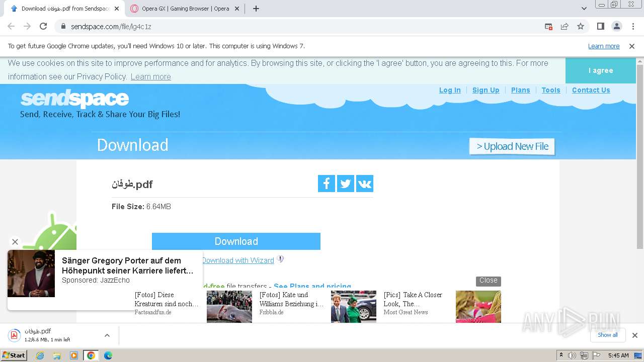Close the Gregory Porter sponsored ad
The width and height of the screenshot is (644, 362).
coord(15,242)
